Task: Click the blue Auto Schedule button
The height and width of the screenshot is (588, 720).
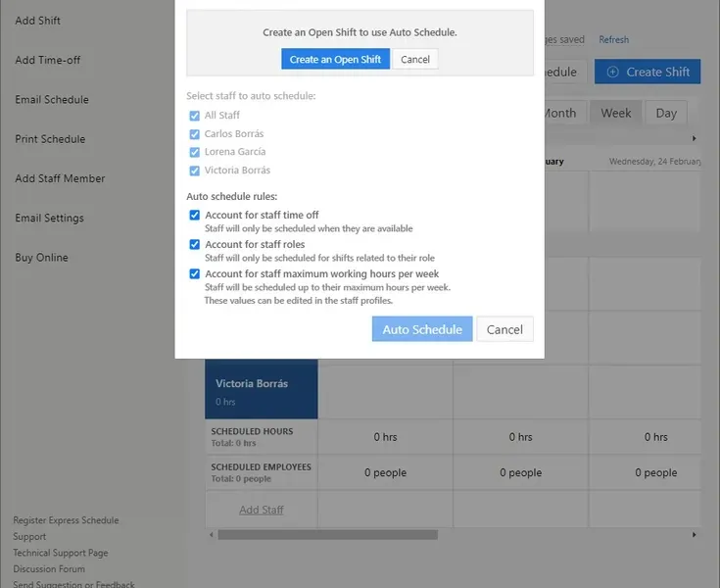Action: point(422,329)
